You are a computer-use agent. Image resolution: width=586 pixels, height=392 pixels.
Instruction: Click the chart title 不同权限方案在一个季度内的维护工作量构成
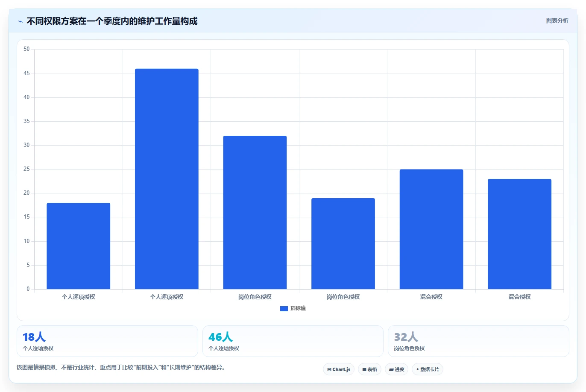click(x=112, y=21)
